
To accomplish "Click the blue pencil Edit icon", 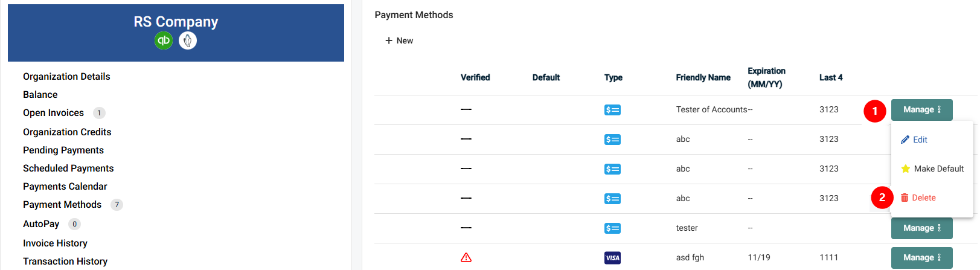I will [x=905, y=140].
